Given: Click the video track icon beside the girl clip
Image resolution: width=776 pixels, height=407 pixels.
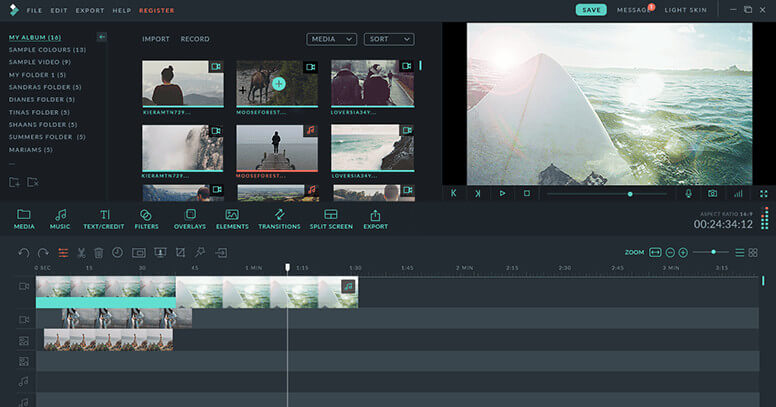Looking at the screenshot, I should pyautogui.click(x=24, y=320).
